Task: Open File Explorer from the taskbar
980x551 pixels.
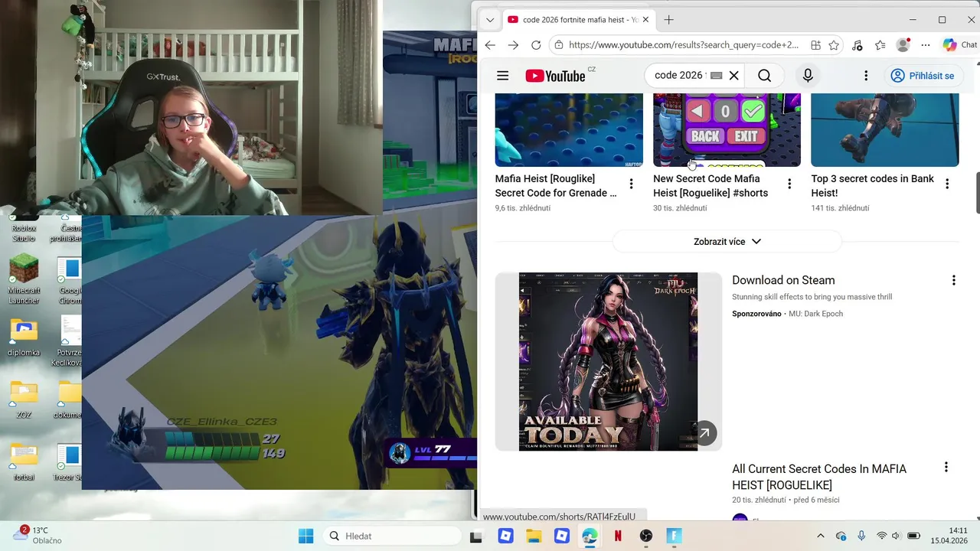Action: [534, 536]
